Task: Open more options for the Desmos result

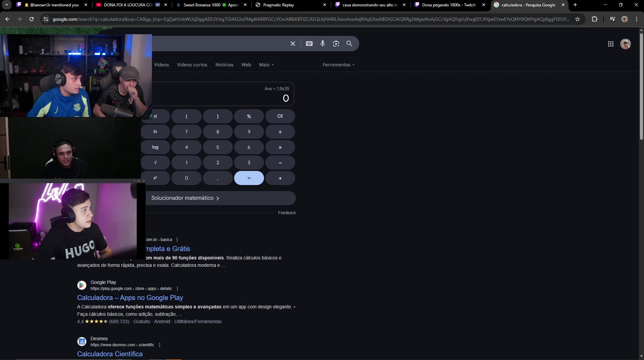Action: tap(160, 345)
